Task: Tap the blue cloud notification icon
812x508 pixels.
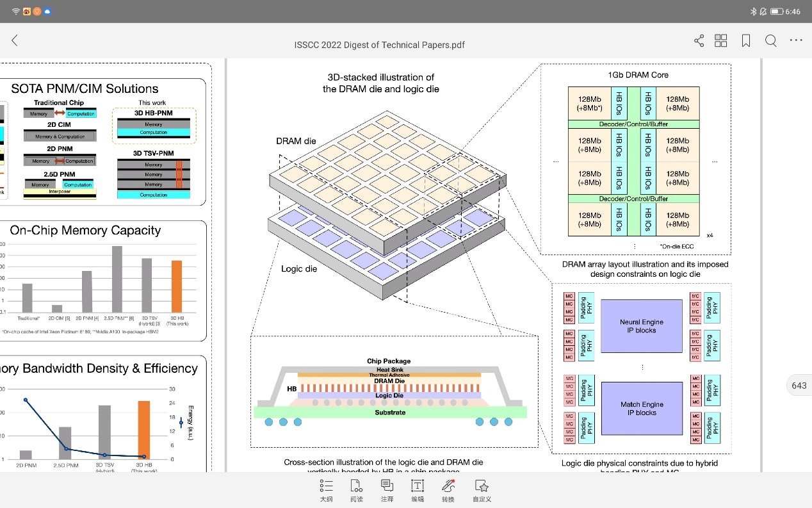Action: [x=48, y=12]
